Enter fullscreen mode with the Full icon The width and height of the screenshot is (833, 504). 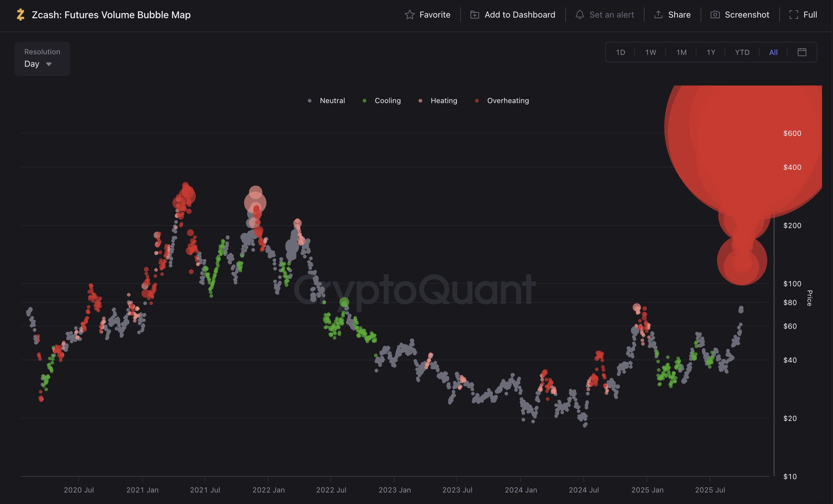794,15
